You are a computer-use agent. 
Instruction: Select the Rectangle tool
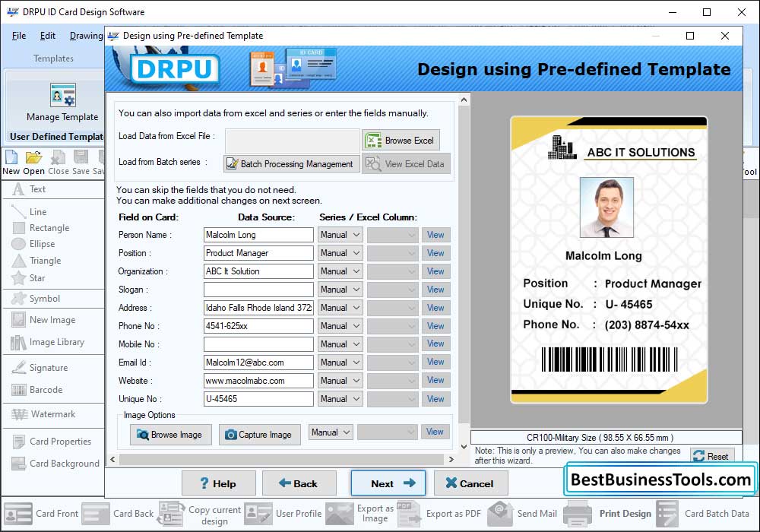pos(41,228)
